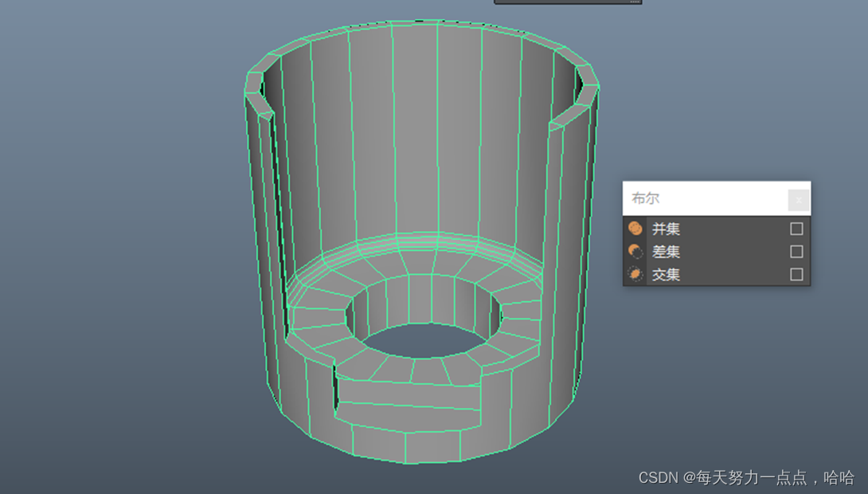Viewport: 868px width, 494px height.
Task: Choose the 交集 menu entry text
Action: click(x=666, y=275)
